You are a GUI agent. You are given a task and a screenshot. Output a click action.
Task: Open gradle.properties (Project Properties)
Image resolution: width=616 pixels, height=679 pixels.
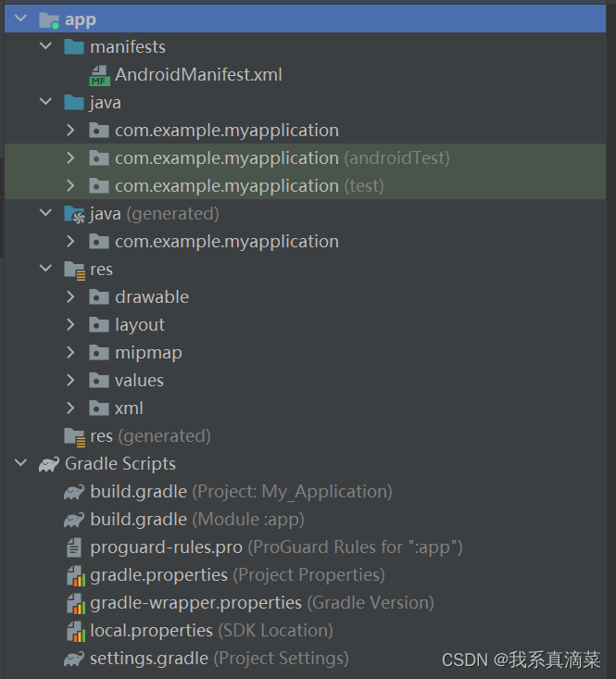click(x=237, y=575)
